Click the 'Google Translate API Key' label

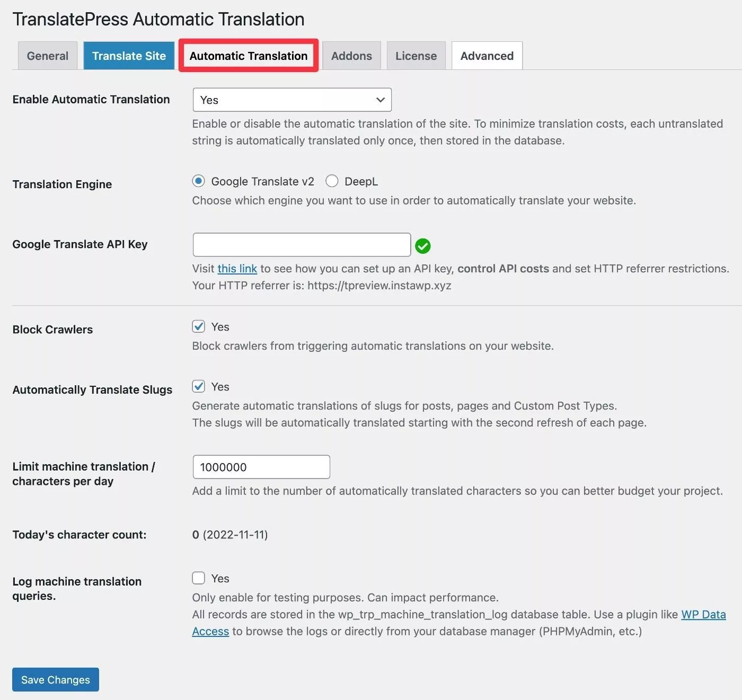(80, 244)
